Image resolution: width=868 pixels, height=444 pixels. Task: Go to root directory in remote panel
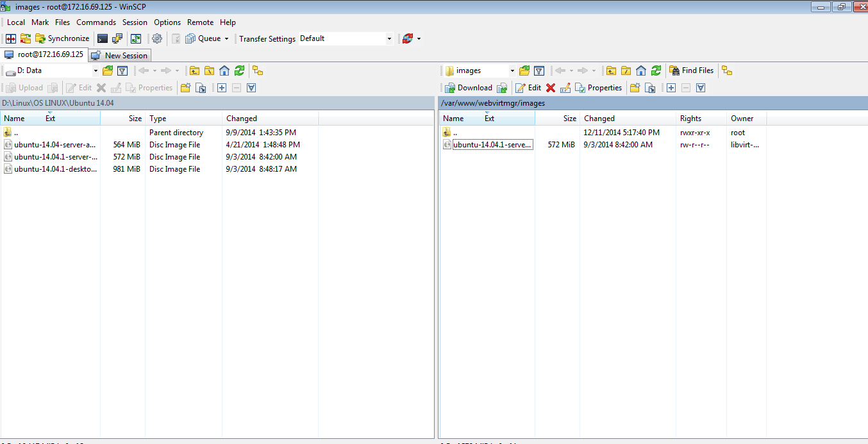tap(626, 70)
